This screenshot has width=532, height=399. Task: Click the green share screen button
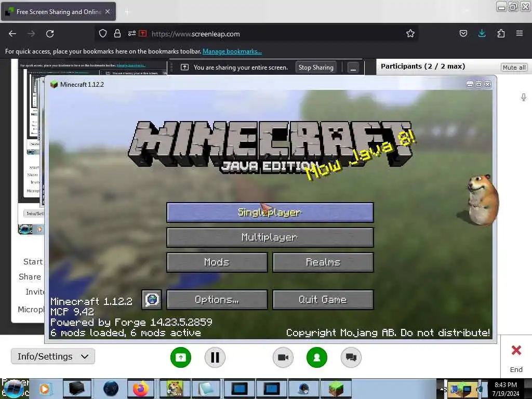pyautogui.click(x=180, y=357)
